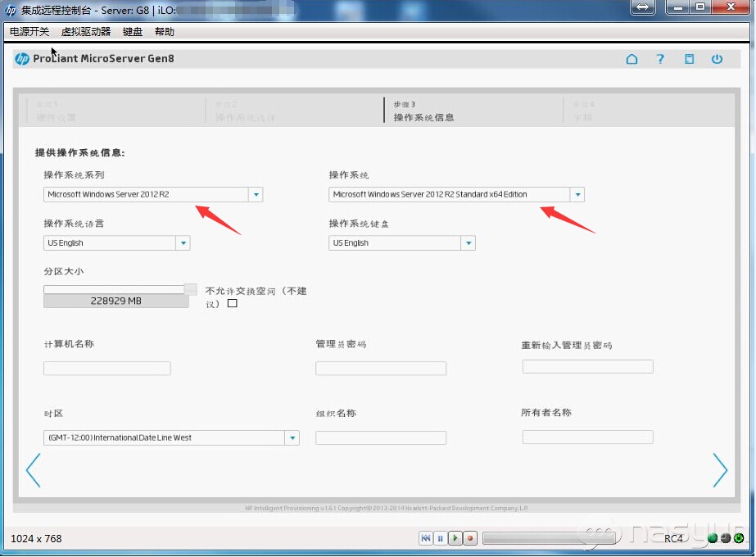Viewport: 756px width, 557px height.
Task: Click the green round status indicator
Action: [x=712, y=538]
